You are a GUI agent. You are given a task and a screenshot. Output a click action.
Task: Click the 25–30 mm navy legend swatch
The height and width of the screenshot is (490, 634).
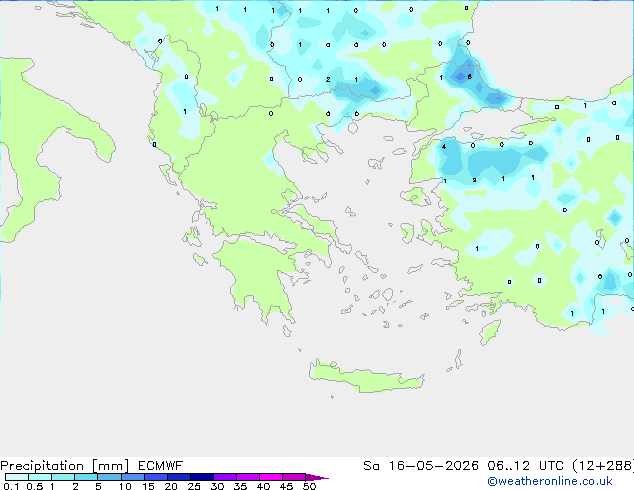tap(202, 477)
